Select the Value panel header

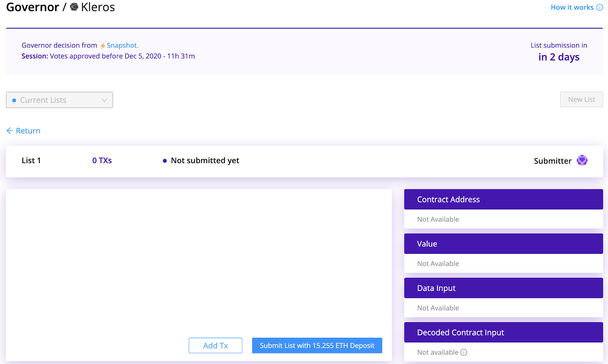point(503,244)
